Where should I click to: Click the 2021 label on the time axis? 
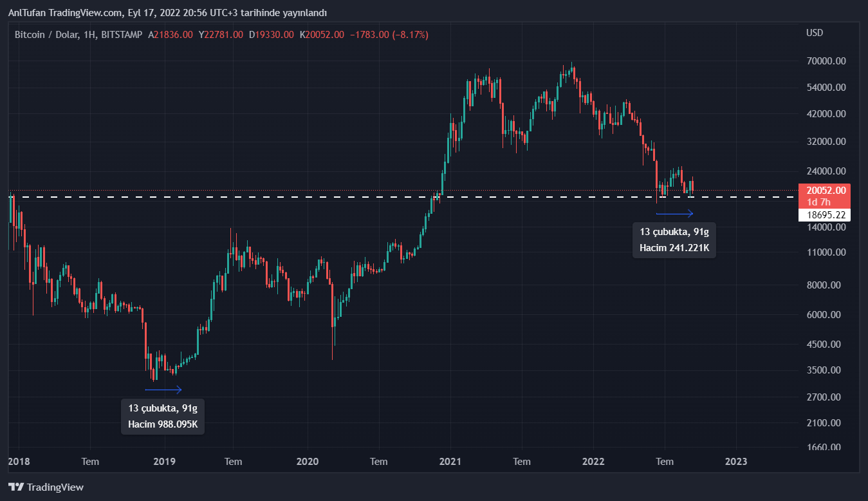(450, 461)
